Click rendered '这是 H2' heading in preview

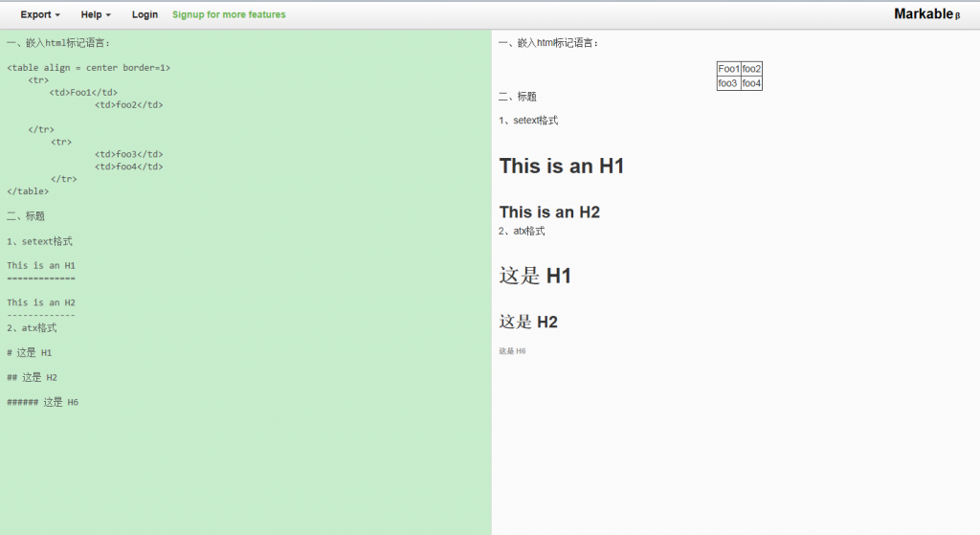(x=528, y=322)
